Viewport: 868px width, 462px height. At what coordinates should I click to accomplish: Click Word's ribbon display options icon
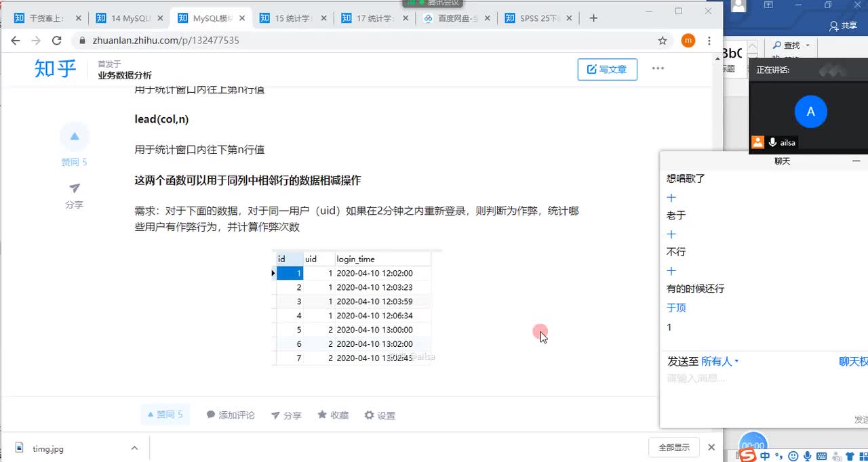click(x=769, y=5)
